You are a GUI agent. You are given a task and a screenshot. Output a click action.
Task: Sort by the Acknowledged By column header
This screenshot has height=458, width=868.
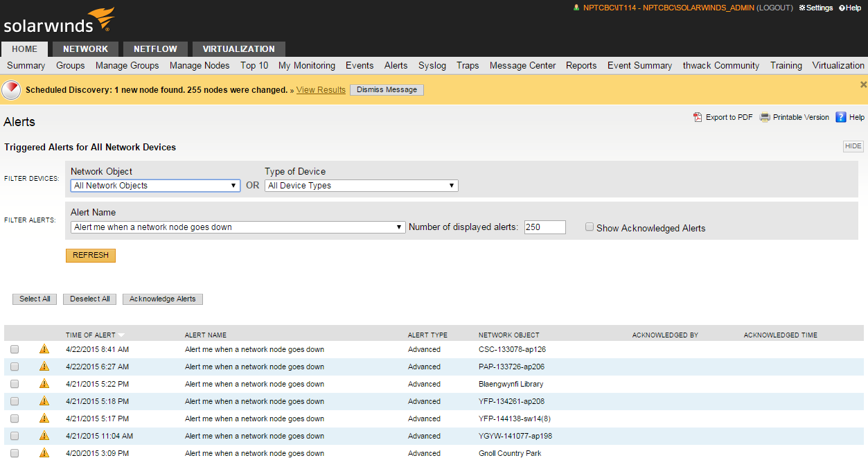coord(665,335)
